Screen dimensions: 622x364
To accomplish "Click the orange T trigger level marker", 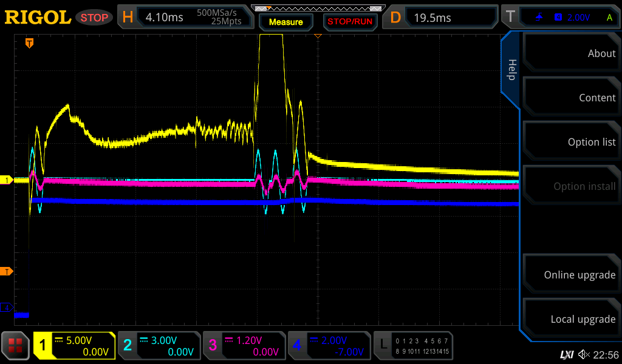I will pyautogui.click(x=7, y=271).
